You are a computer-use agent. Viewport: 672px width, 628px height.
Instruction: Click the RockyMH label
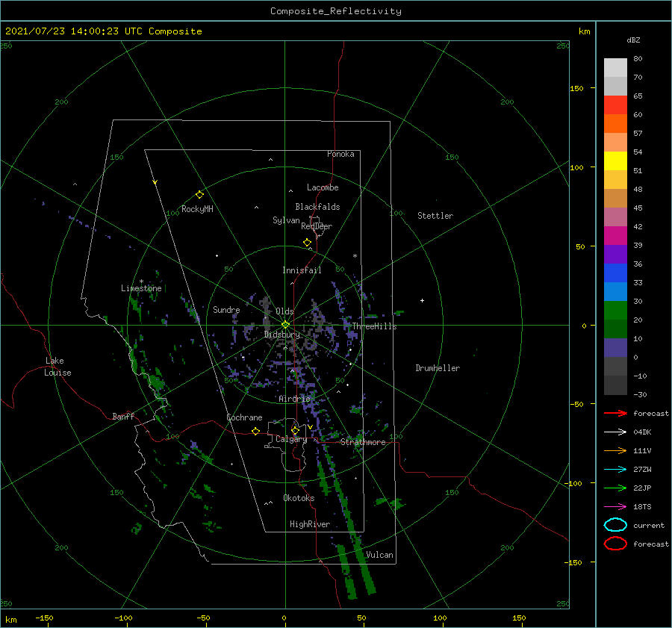(197, 209)
